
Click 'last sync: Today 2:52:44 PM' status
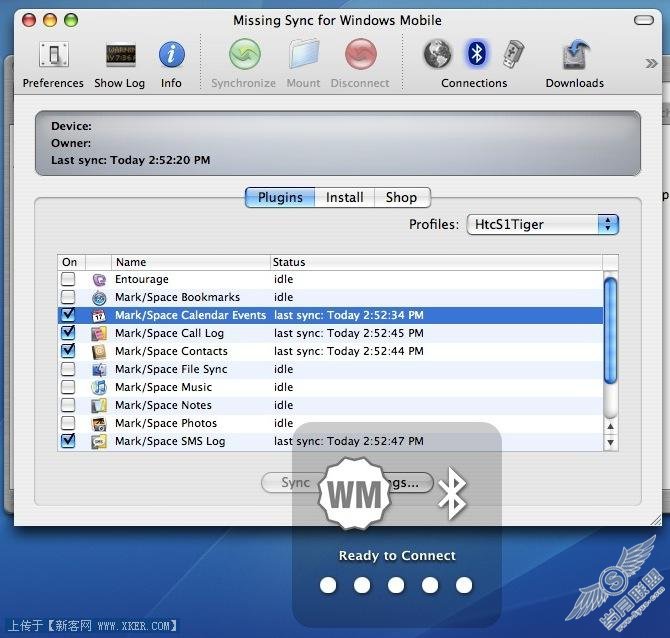[349, 351]
